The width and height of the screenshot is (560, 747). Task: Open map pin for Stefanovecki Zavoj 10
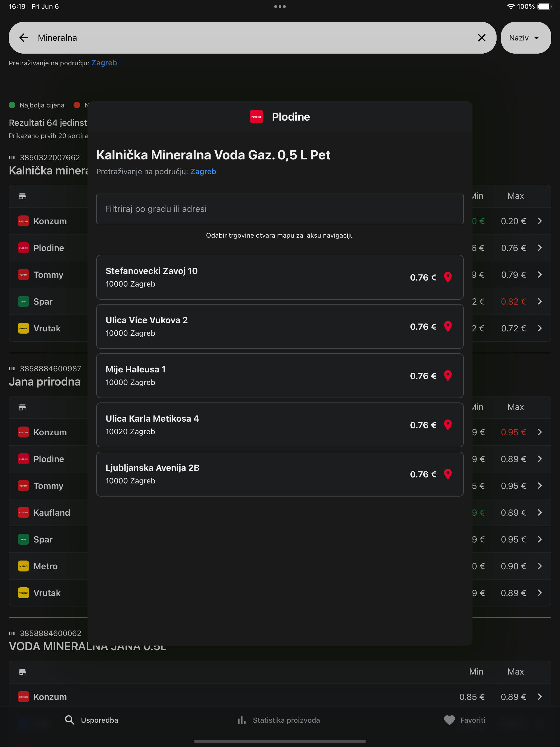pyautogui.click(x=448, y=277)
